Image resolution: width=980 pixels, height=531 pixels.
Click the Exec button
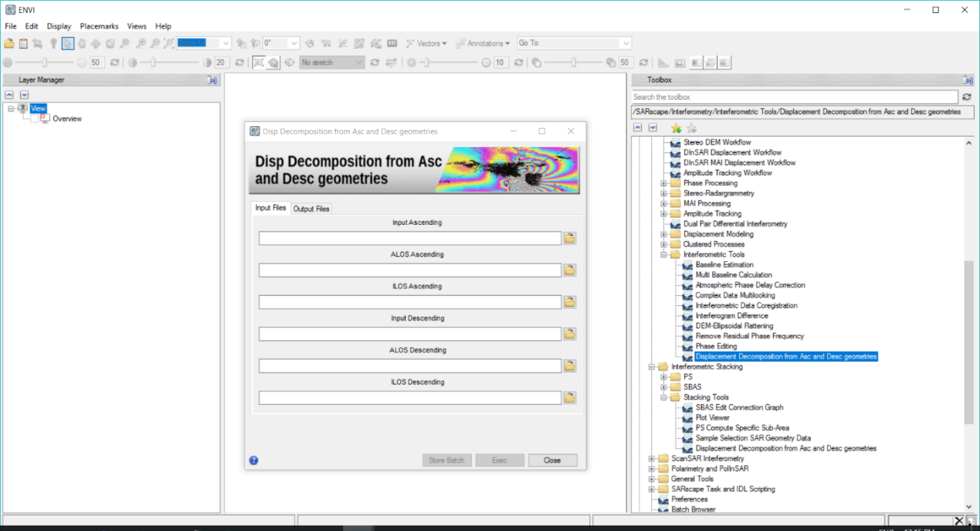tap(500, 460)
